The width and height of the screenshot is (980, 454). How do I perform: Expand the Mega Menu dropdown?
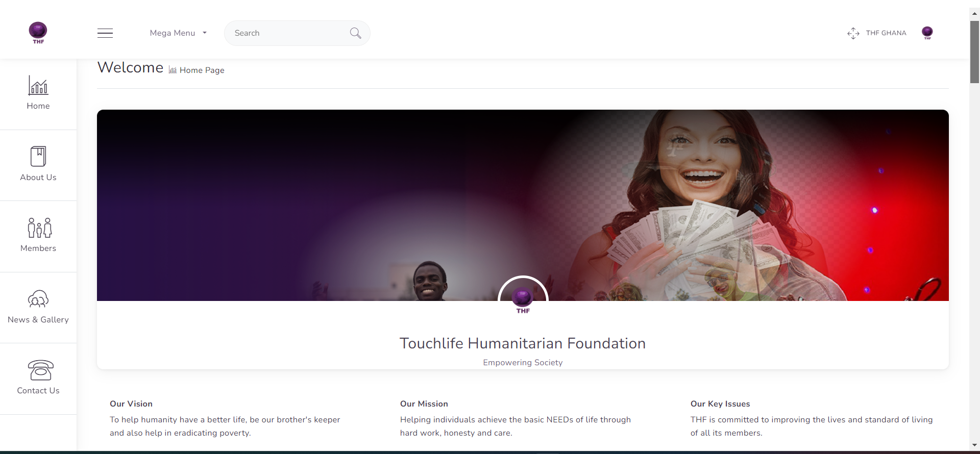[x=178, y=33]
